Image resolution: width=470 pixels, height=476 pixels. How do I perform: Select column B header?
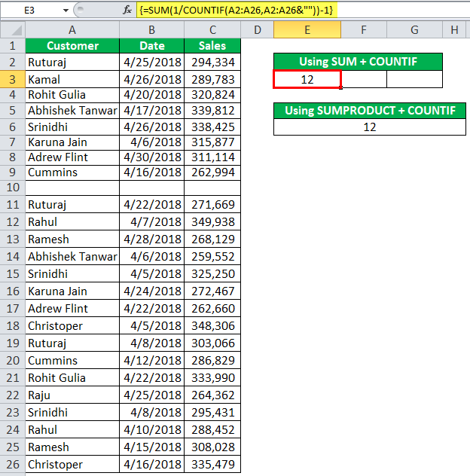152,30
